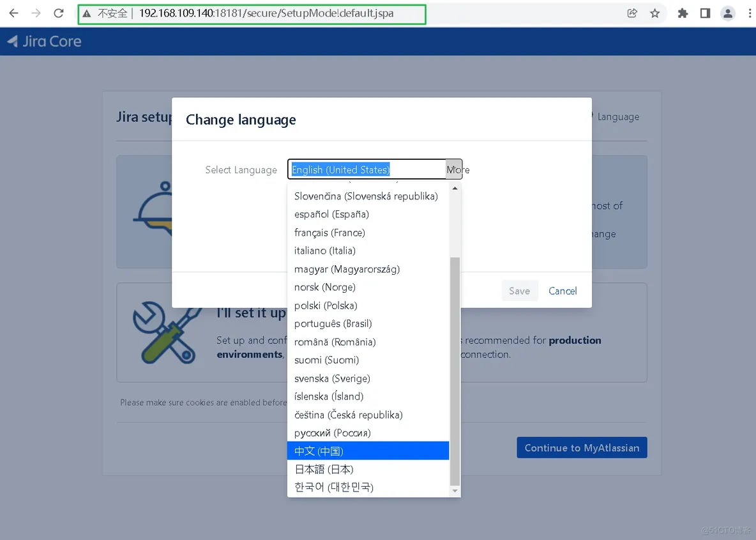Click Continue to MyAtlassian button

click(582, 448)
